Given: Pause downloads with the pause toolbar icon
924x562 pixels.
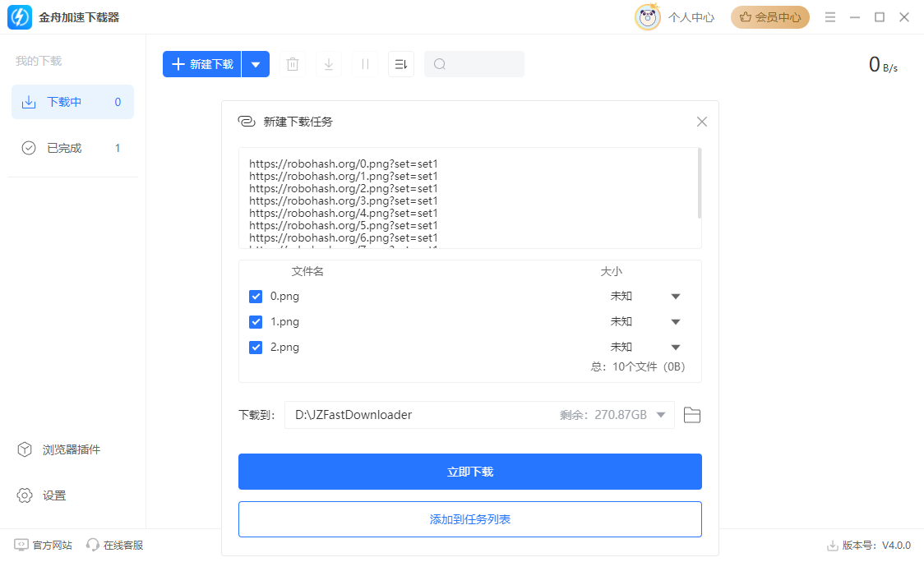Looking at the screenshot, I should 364,63.
